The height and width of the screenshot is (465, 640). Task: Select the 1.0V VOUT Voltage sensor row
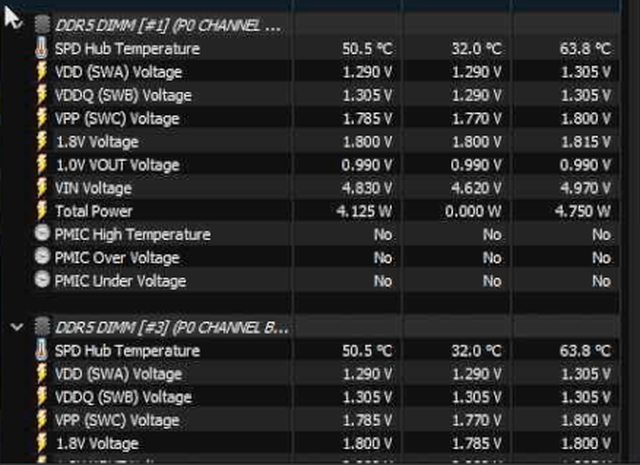(117, 165)
